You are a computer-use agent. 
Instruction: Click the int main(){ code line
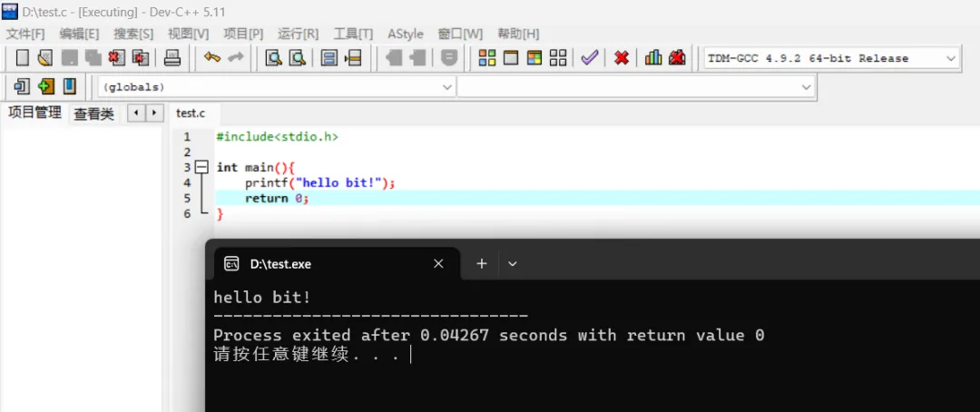click(255, 167)
